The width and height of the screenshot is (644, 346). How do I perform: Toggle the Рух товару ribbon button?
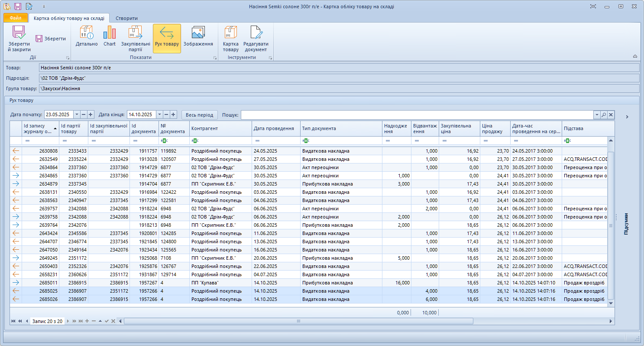coord(167,39)
